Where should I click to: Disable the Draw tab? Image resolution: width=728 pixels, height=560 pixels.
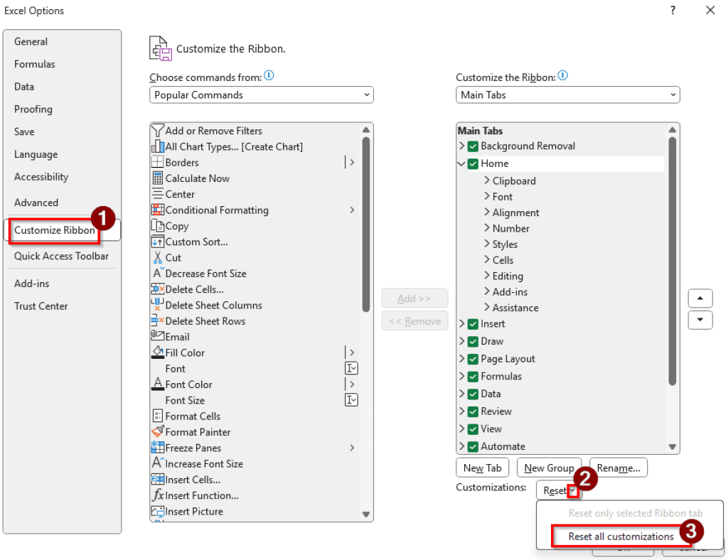click(x=473, y=341)
